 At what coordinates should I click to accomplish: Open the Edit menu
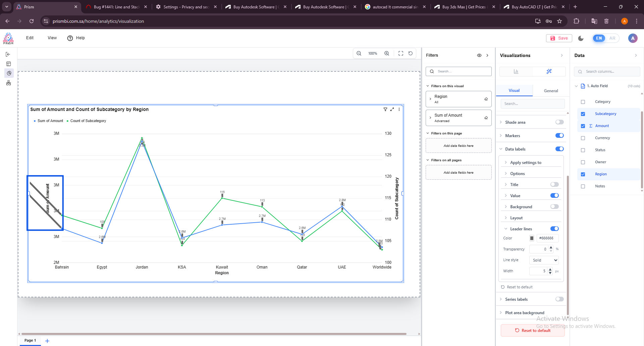pyautogui.click(x=30, y=38)
